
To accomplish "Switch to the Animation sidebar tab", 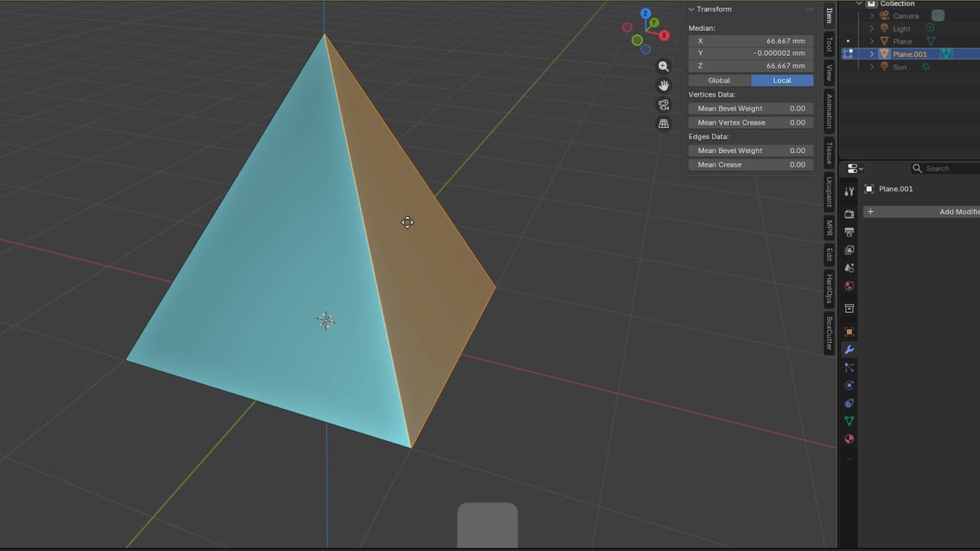I will tap(829, 110).
